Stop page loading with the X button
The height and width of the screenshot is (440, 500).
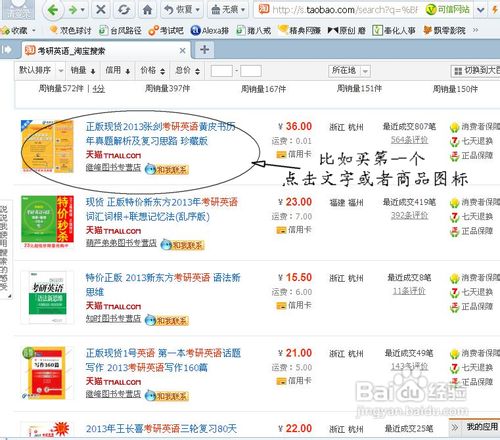[101, 9]
